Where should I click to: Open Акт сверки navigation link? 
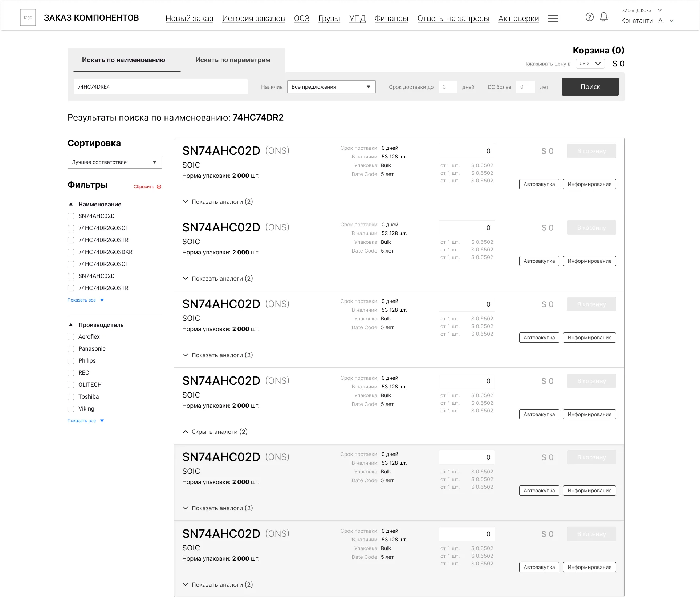[x=518, y=19]
